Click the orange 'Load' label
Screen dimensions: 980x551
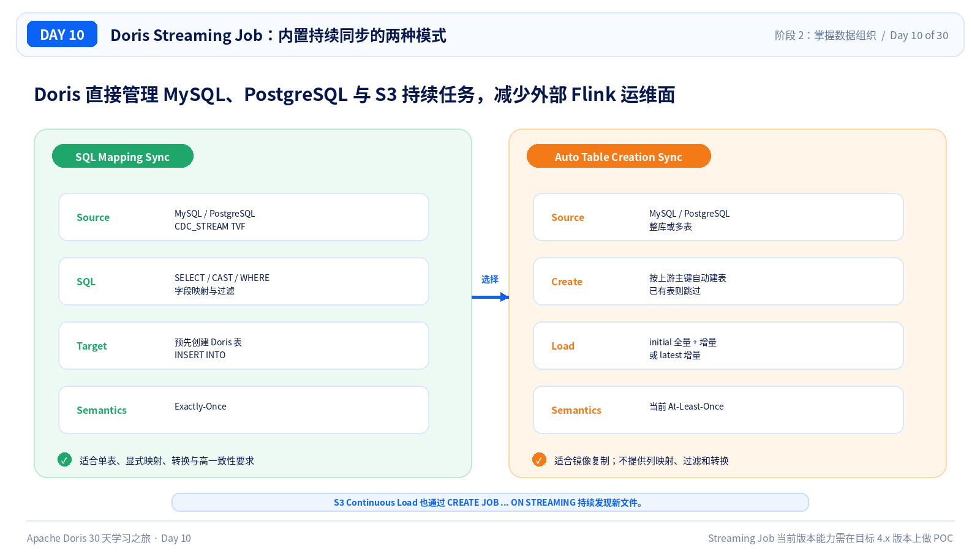pyautogui.click(x=563, y=346)
